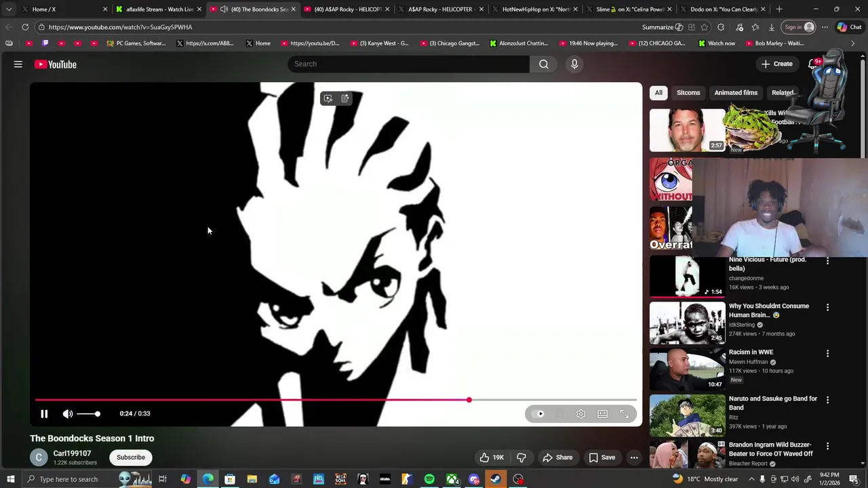Open options menu for Nine Vicious video
Image resolution: width=868 pixels, height=488 pixels.
(x=827, y=261)
